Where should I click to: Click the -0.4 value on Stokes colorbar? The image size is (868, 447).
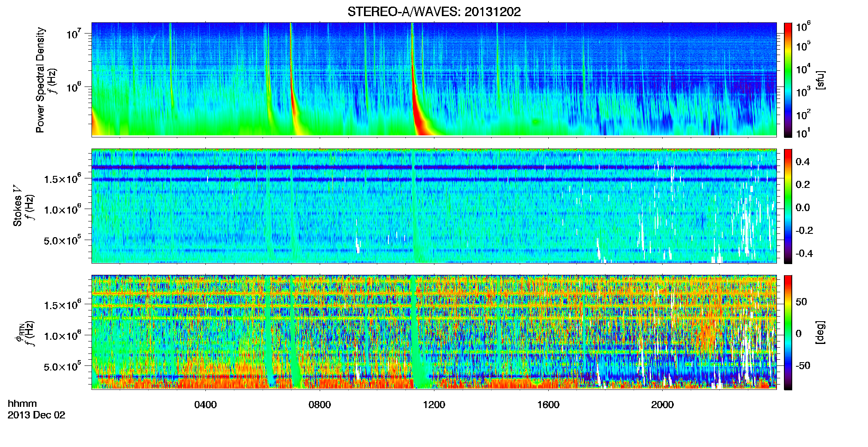pos(804,253)
